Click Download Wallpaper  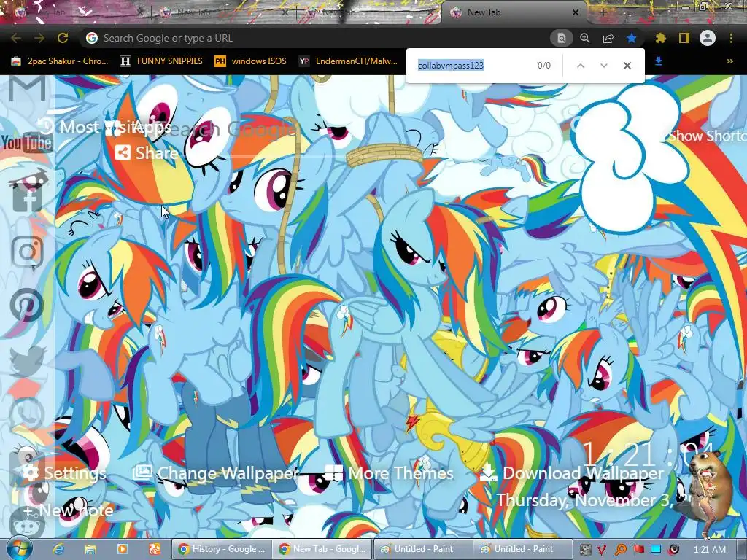tap(572, 472)
